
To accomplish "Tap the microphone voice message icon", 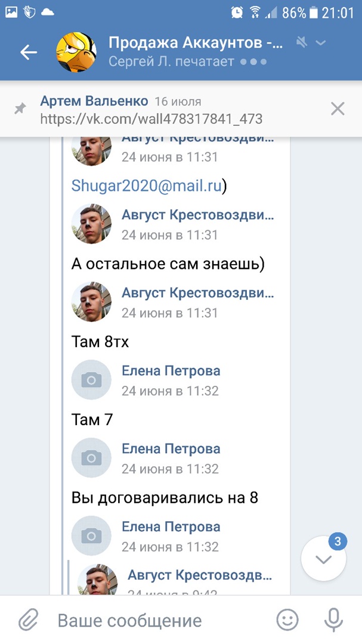I will tap(333, 621).
